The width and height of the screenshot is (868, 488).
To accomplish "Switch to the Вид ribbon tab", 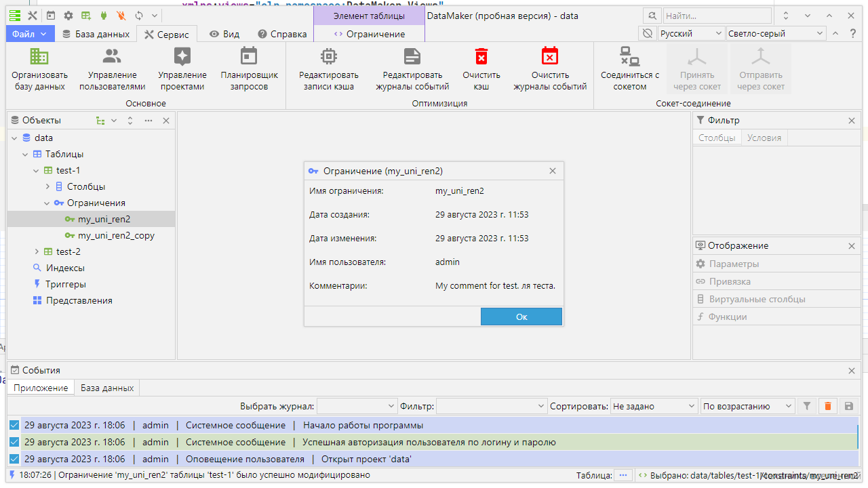I will coord(224,34).
